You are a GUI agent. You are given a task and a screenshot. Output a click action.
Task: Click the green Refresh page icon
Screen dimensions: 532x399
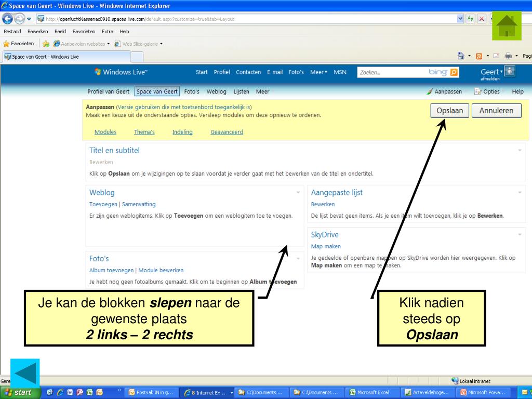[x=470, y=19]
